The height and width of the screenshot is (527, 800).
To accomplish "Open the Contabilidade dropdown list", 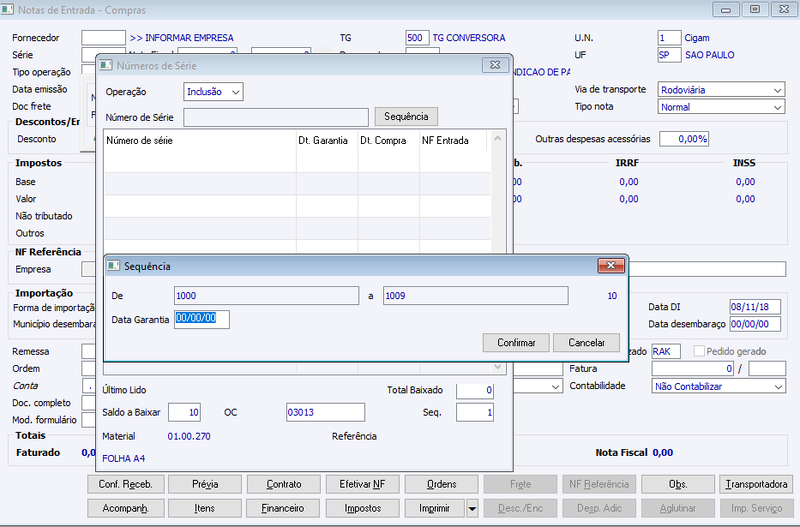I will click(718, 386).
